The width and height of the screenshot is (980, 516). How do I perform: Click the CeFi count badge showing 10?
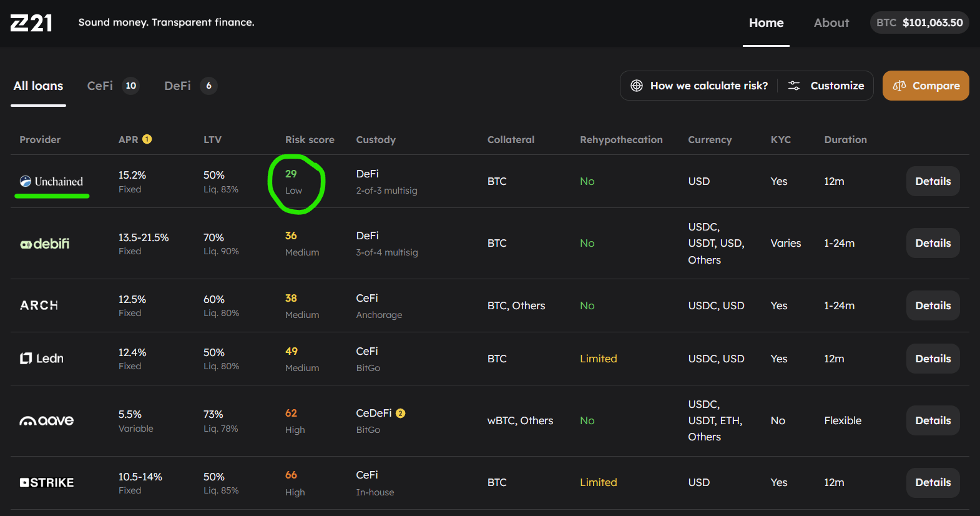click(x=131, y=86)
